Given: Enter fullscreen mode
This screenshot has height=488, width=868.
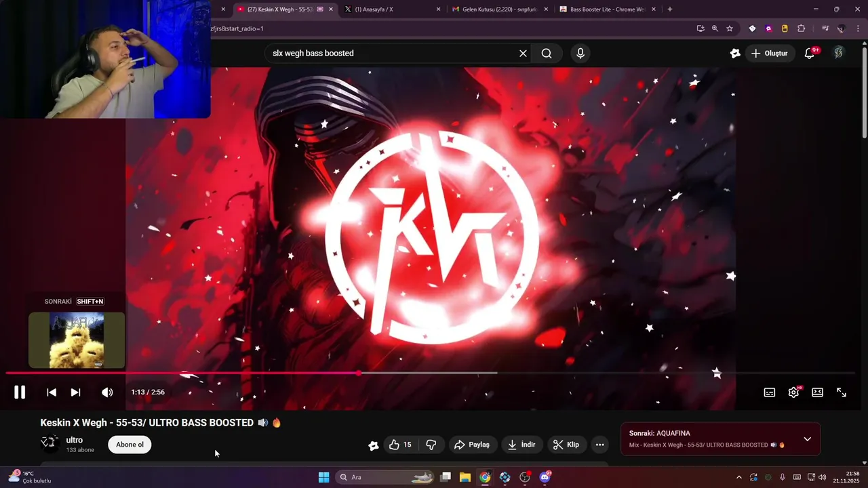Looking at the screenshot, I should point(842,392).
